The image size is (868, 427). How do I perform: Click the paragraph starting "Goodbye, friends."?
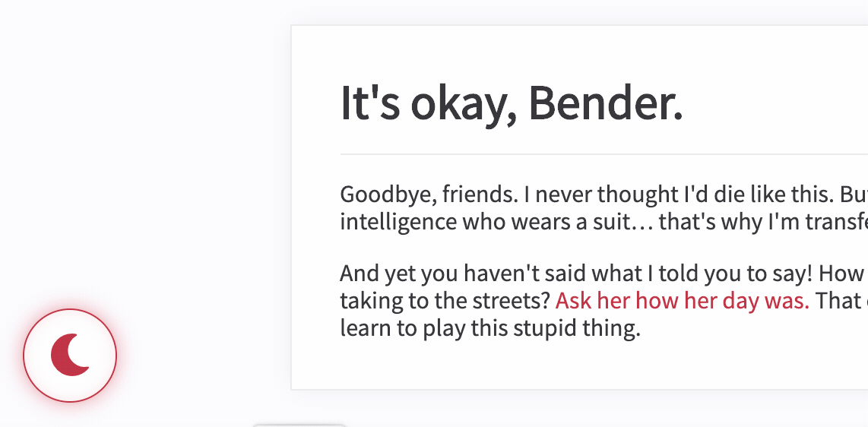pos(604,208)
